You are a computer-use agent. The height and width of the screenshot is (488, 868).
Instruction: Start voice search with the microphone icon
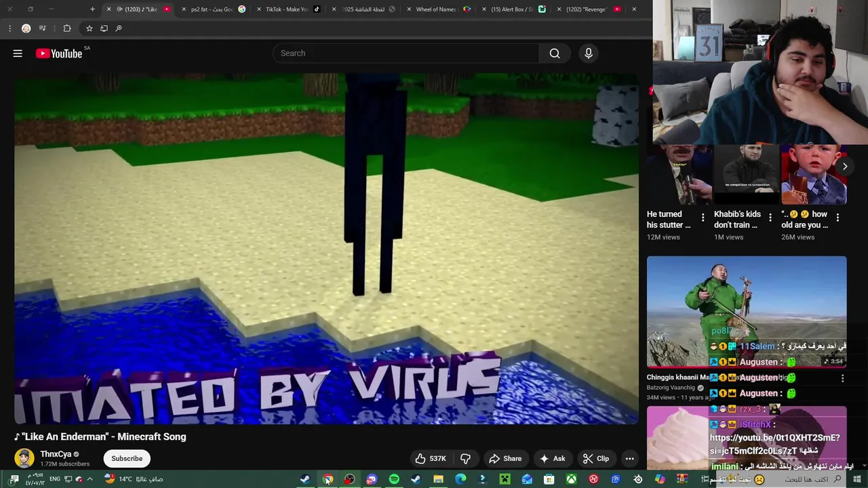589,54
